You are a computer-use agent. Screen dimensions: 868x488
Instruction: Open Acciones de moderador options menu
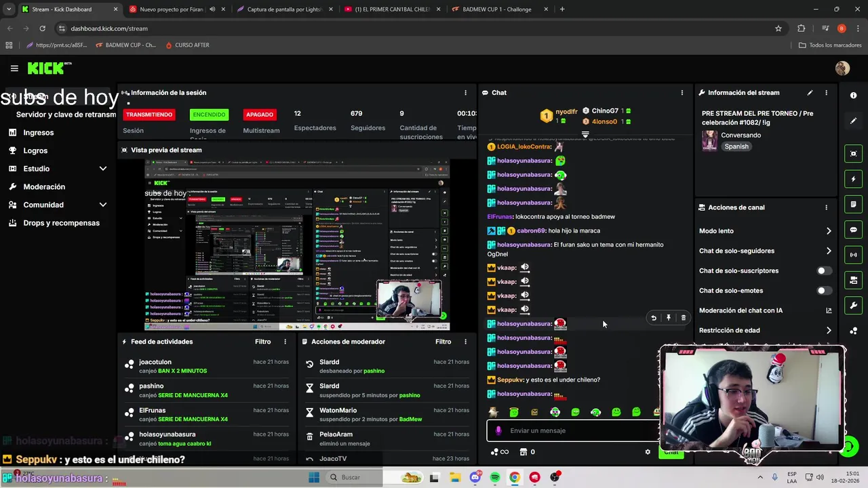465,342
